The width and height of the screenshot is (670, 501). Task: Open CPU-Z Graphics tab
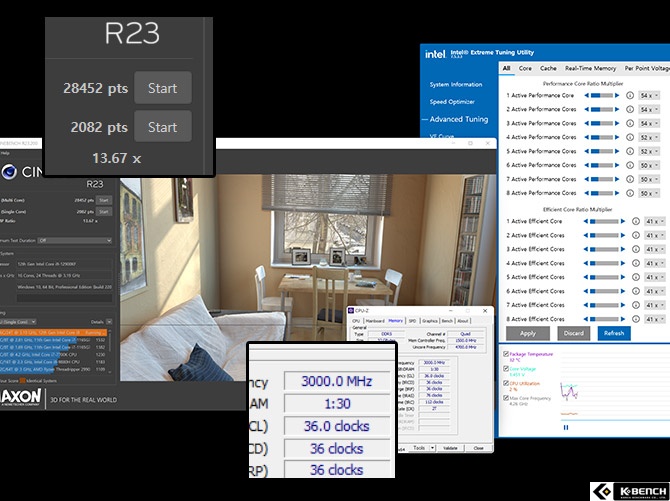pyautogui.click(x=429, y=321)
